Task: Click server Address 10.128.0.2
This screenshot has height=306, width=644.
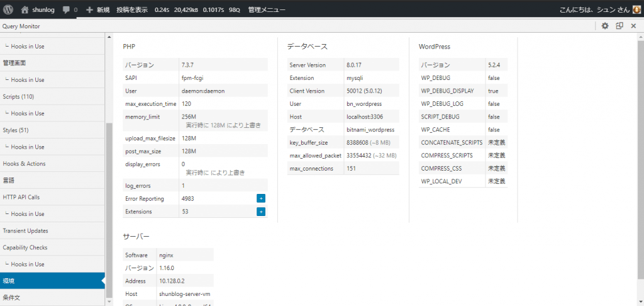Action: pos(172,281)
